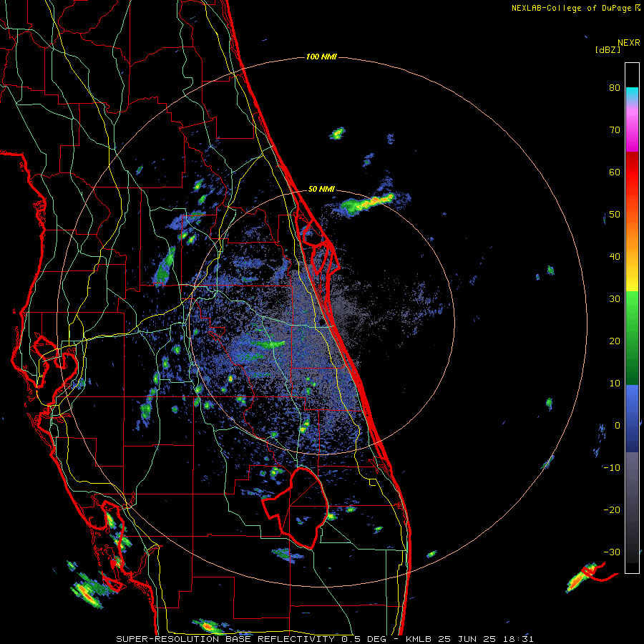Image resolution: width=644 pixels, height=644 pixels.
Task: Click the -30 value on the dBZ scale
Action: (612, 553)
